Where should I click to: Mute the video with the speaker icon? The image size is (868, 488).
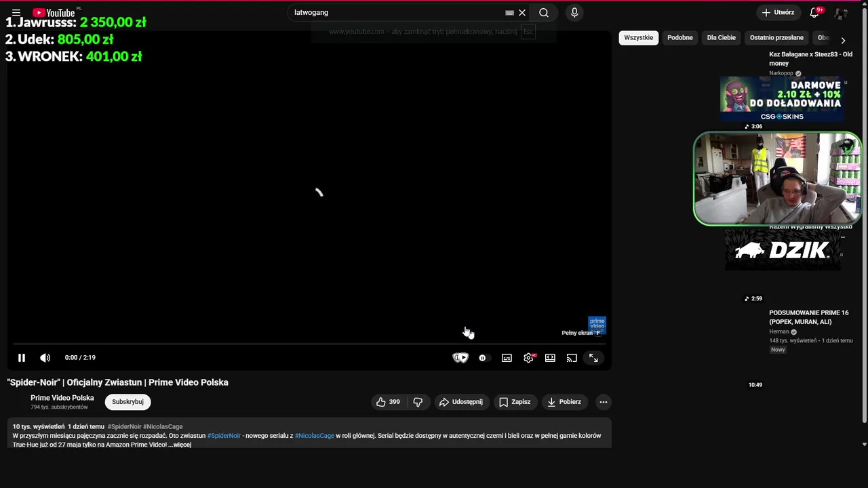tap(45, 358)
